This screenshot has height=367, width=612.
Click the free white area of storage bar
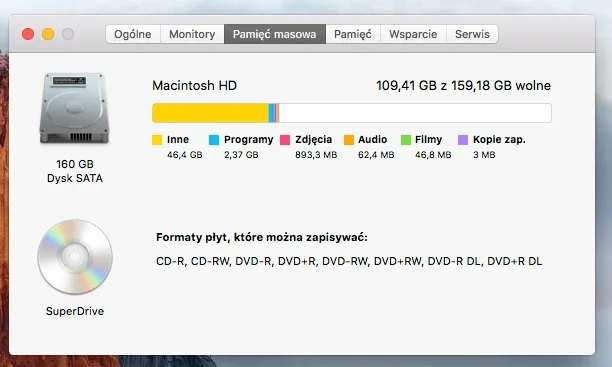point(415,113)
